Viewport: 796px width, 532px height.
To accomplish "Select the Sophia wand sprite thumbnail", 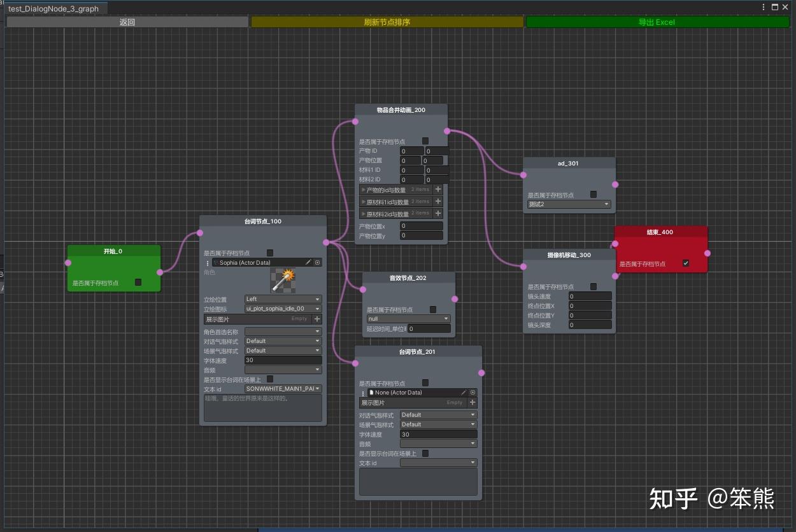I will tap(283, 280).
